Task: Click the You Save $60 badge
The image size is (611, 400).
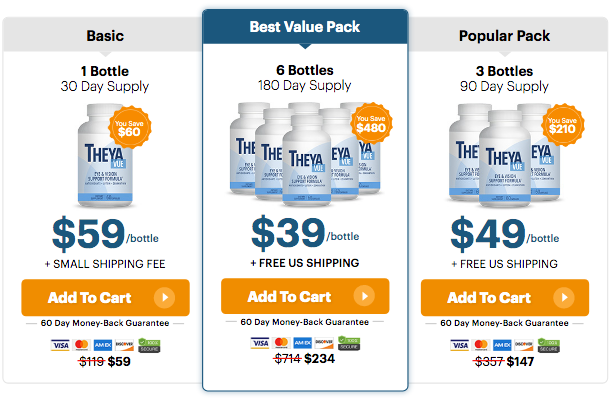Action: (x=129, y=128)
